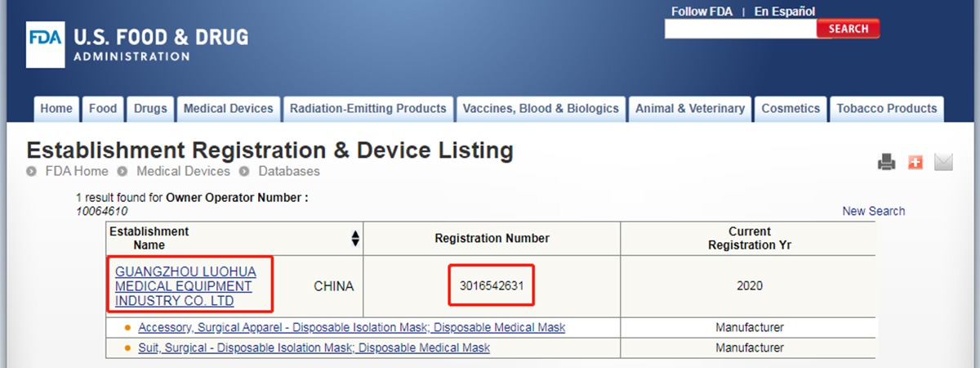Screen dimensions: 980x368
Task: Click the Follow FDA link
Action: pyautogui.click(x=702, y=11)
